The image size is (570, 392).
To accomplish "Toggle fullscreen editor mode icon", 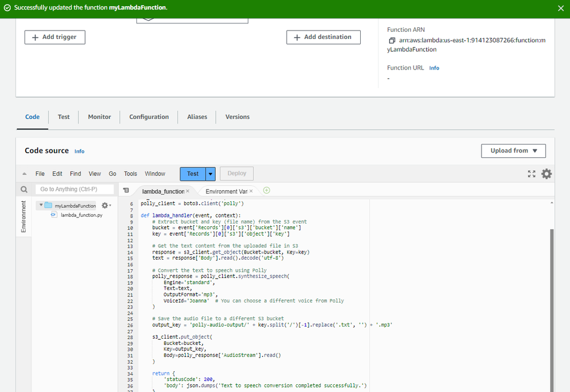I will (532, 174).
